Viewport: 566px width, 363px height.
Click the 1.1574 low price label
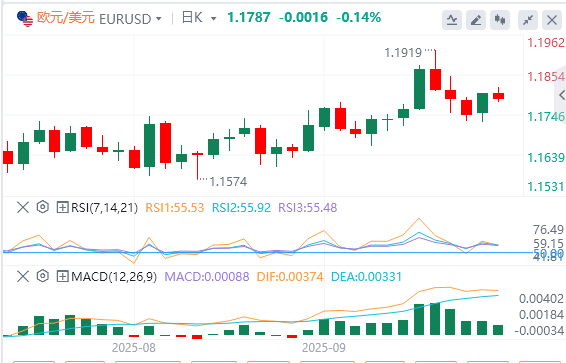[228, 182]
